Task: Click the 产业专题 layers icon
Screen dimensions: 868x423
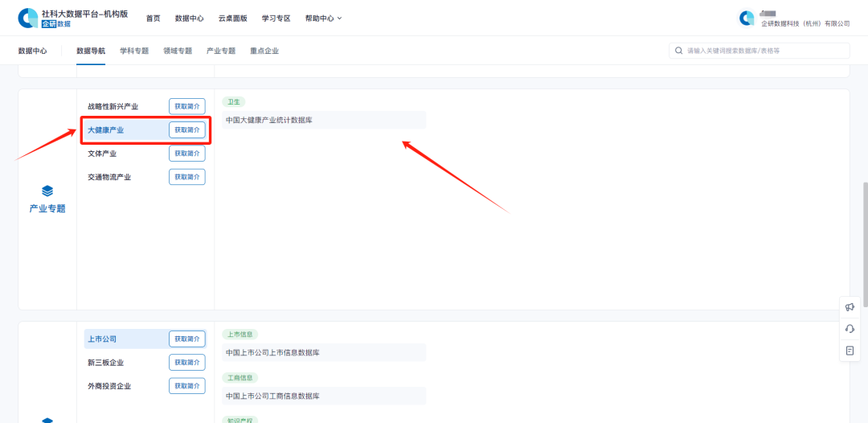Action: point(47,191)
